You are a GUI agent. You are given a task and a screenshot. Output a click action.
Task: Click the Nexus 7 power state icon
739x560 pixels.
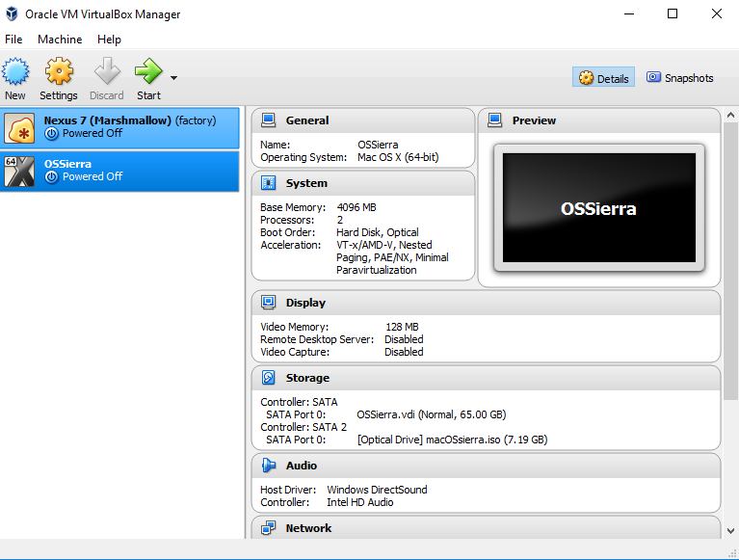point(51,134)
